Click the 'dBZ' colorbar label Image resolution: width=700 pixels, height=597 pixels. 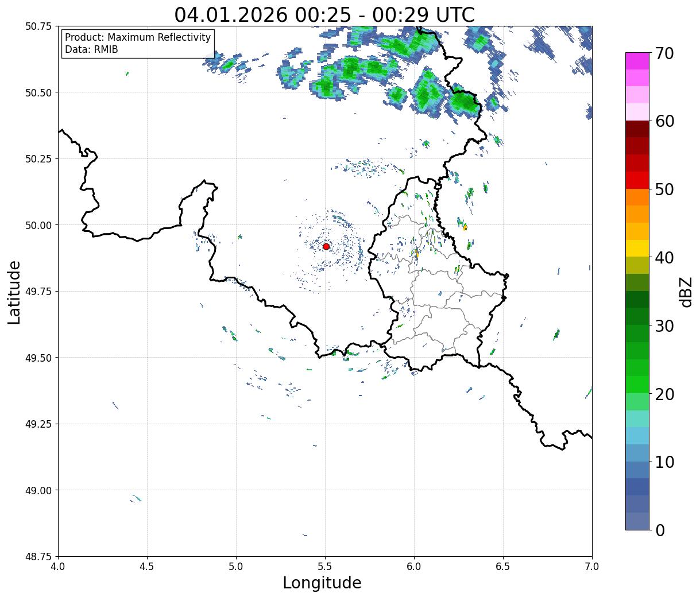686,291
